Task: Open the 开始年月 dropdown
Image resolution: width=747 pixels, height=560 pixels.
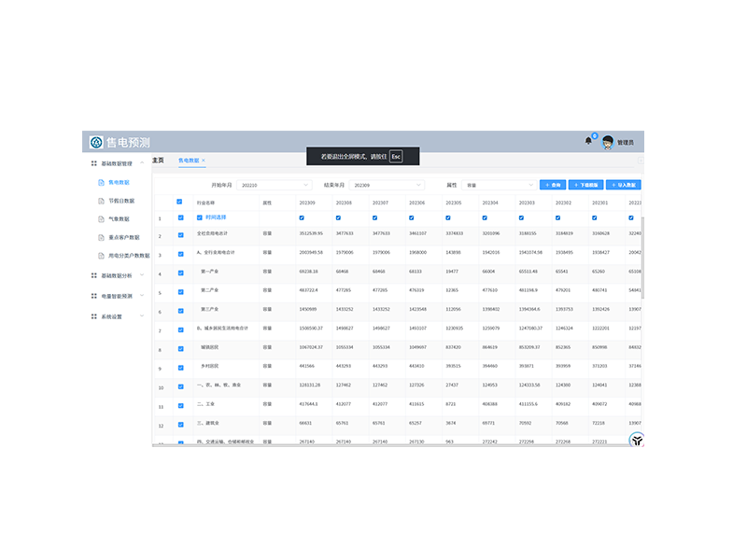Action: tap(275, 185)
